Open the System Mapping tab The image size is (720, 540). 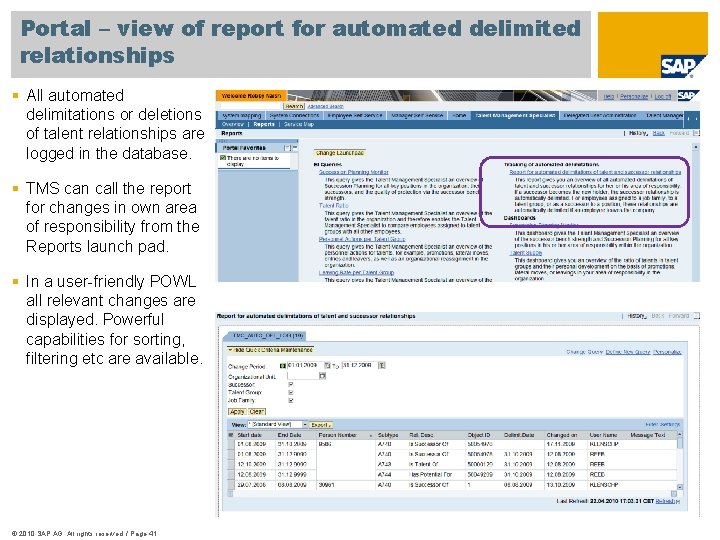pyautogui.click(x=242, y=115)
